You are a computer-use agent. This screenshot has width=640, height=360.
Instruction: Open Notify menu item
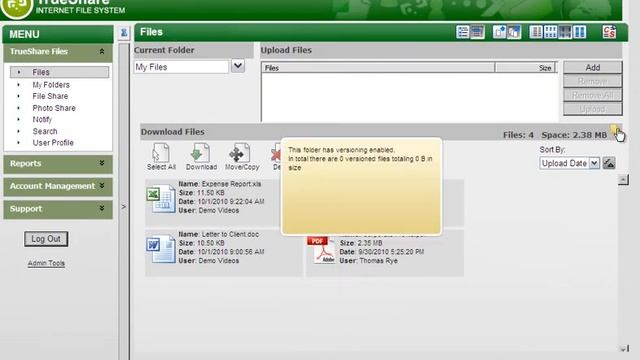[42, 120]
